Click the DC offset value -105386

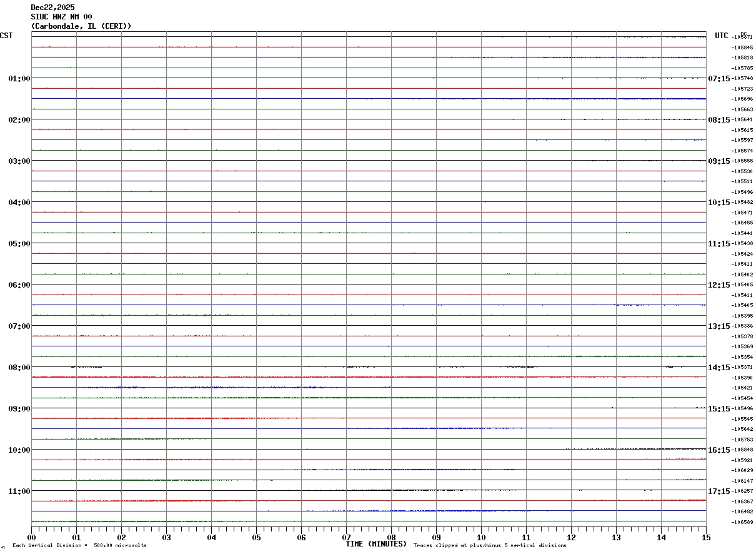pos(742,326)
